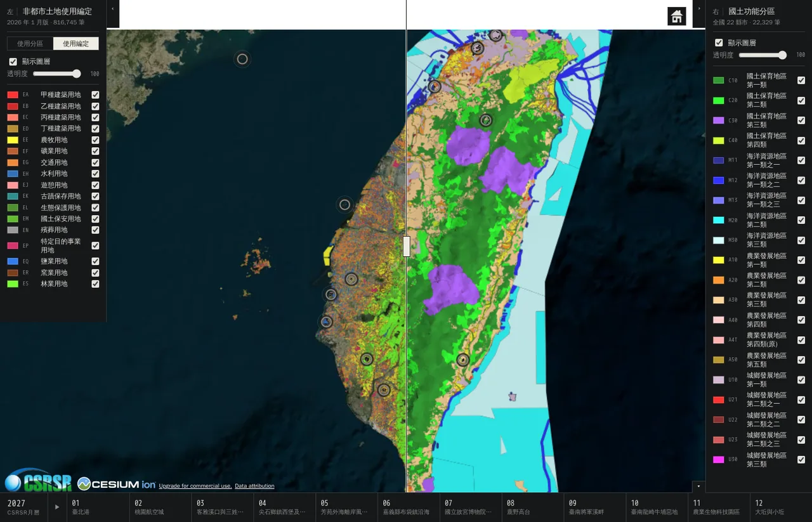The height and width of the screenshot is (522, 812).
Task: Uncheck the 甲種建築用地 layer
Action: (95, 95)
